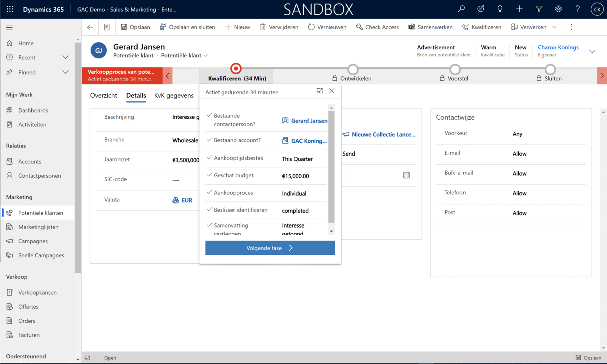This screenshot has width=607, height=364.
Task: Select the Details tab
Action: [136, 95]
